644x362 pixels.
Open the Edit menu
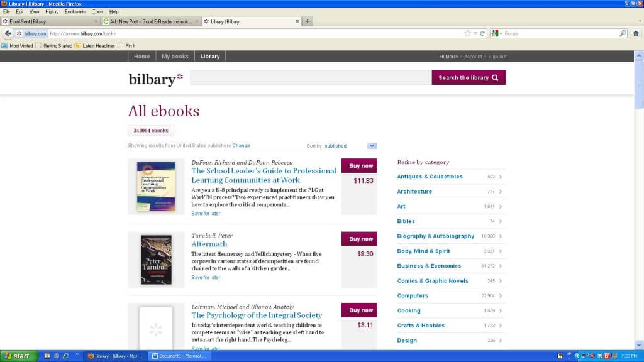[x=19, y=12]
